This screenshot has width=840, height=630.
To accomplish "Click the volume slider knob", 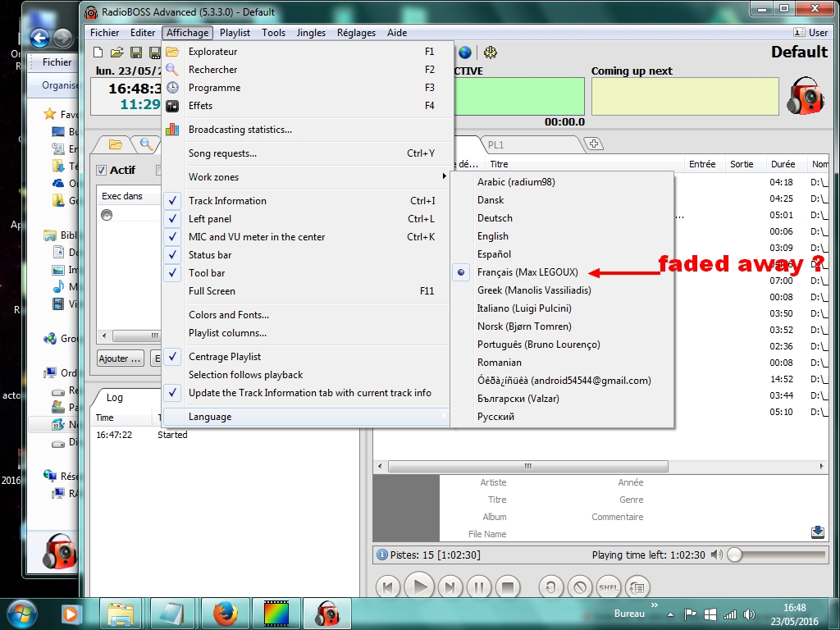I will point(734,555).
